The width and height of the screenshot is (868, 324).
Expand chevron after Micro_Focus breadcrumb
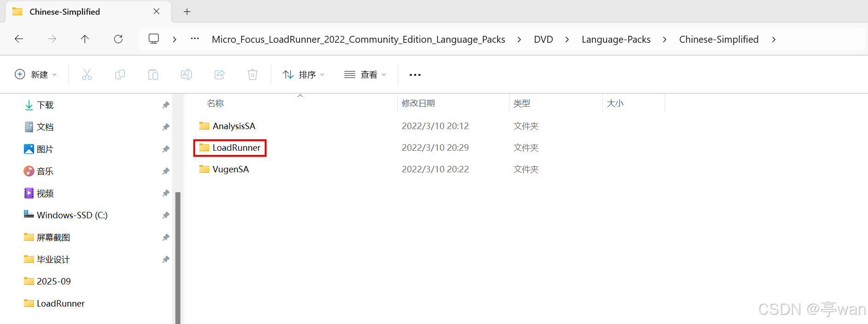519,40
